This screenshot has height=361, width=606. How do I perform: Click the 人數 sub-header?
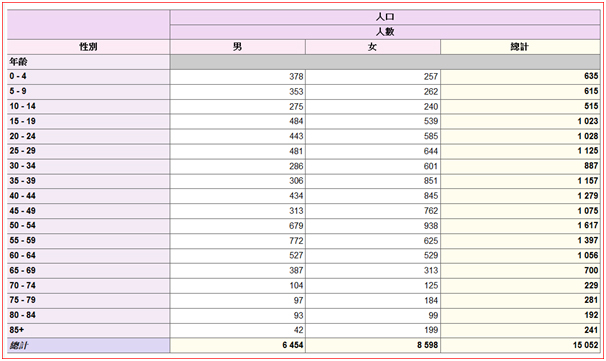coord(385,32)
